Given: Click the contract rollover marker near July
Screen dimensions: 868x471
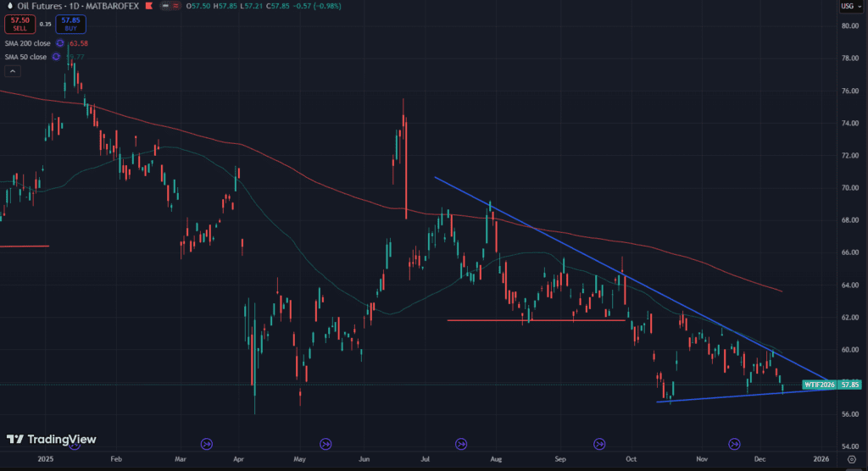Looking at the screenshot, I should (461, 443).
